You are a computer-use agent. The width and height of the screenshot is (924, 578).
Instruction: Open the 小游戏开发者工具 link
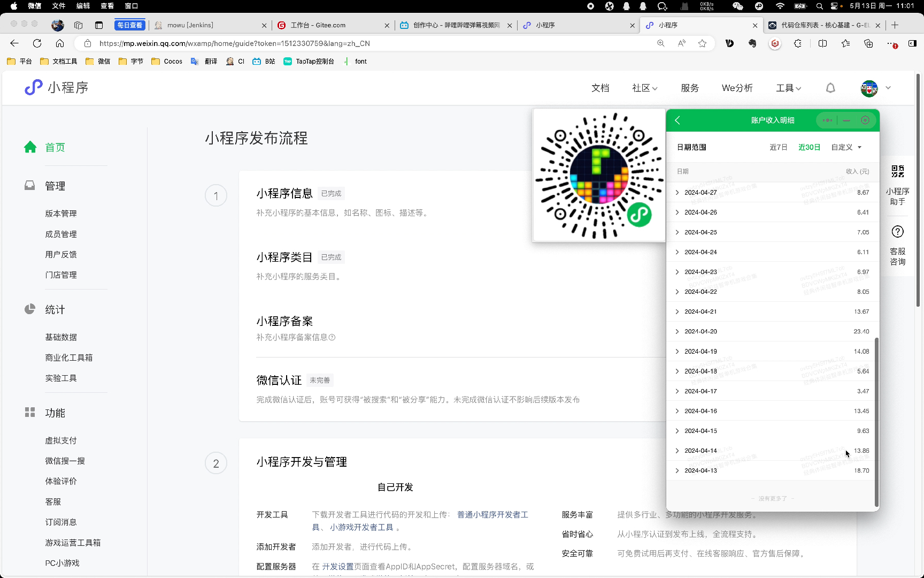click(361, 527)
